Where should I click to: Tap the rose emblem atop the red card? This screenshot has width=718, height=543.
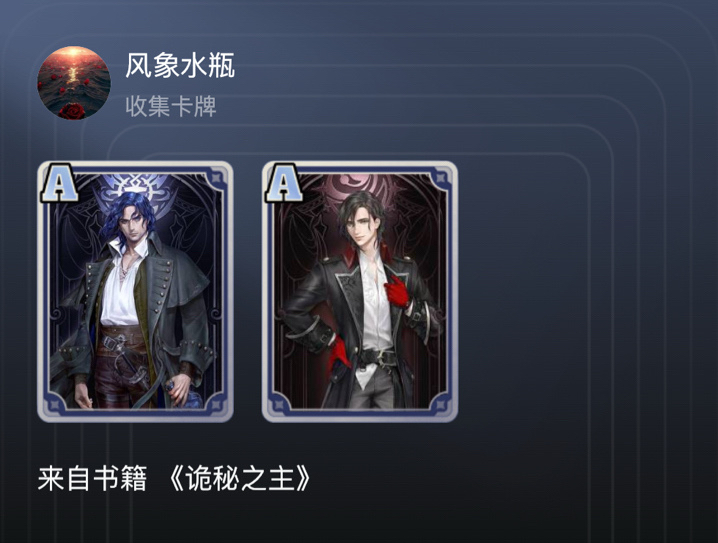point(362,185)
